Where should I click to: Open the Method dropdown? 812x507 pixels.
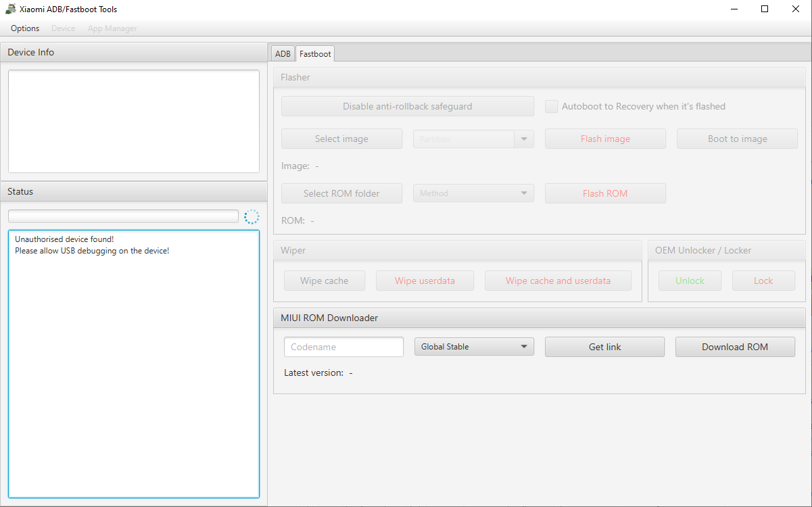(x=473, y=193)
